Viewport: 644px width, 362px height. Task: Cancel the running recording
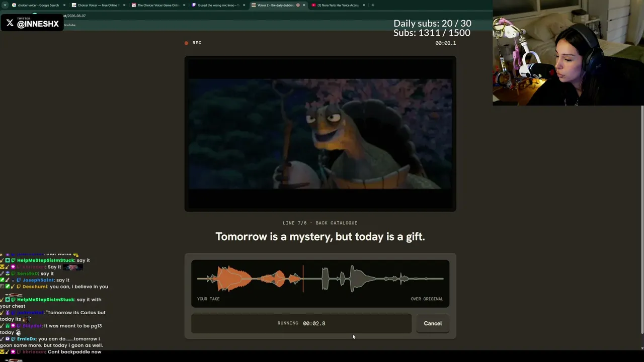click(x=433, y=324)
